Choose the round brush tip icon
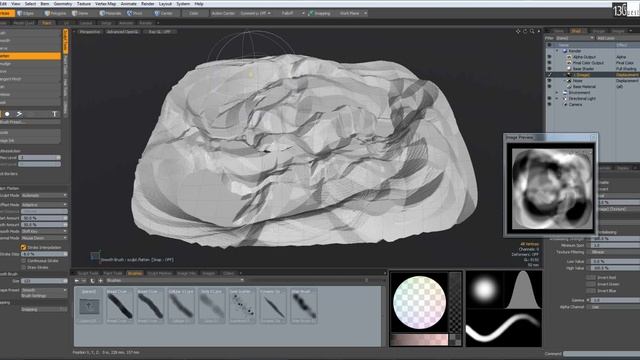The image size is (640, 360). point(7,114)
